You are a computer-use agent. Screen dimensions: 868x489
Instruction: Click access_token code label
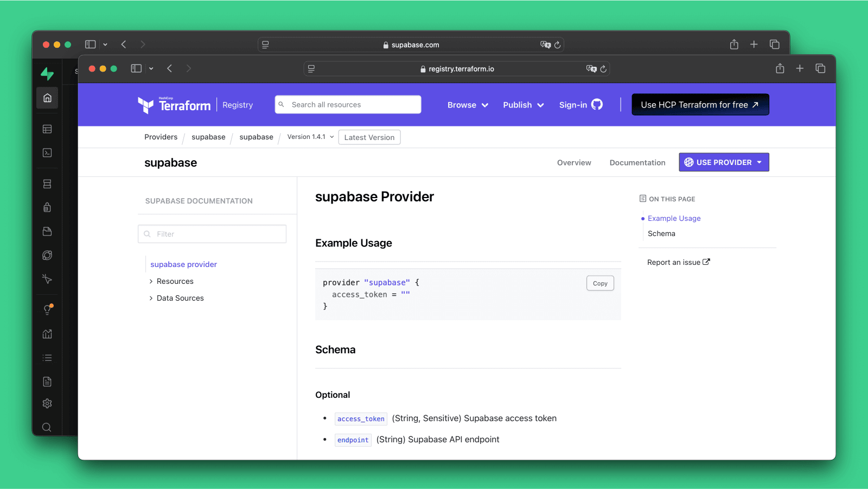pyautogui.click(x=361, y=418)
